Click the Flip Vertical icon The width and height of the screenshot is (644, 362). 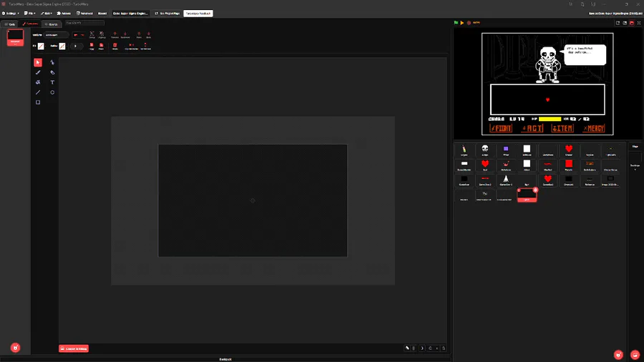(x=145, y=46)
